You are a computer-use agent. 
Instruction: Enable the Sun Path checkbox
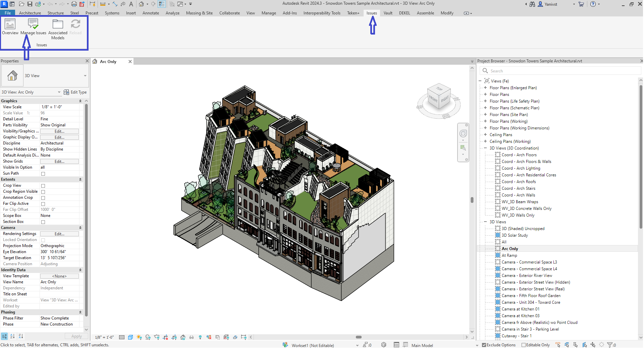[x=43, y=173]
